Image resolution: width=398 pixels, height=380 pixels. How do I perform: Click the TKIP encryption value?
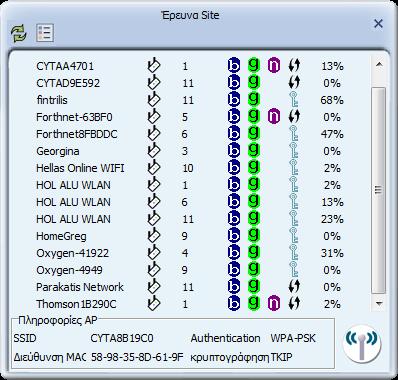(x=282, y=357)
